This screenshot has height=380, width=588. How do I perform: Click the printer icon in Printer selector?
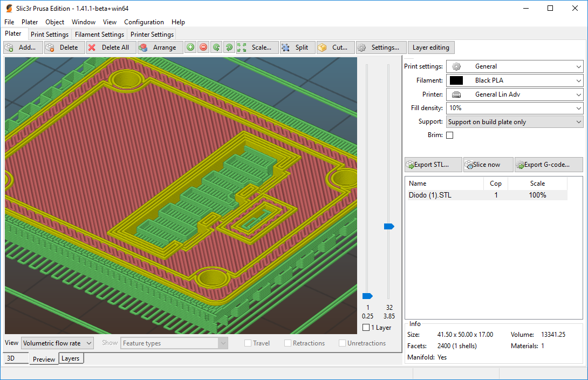456,94
